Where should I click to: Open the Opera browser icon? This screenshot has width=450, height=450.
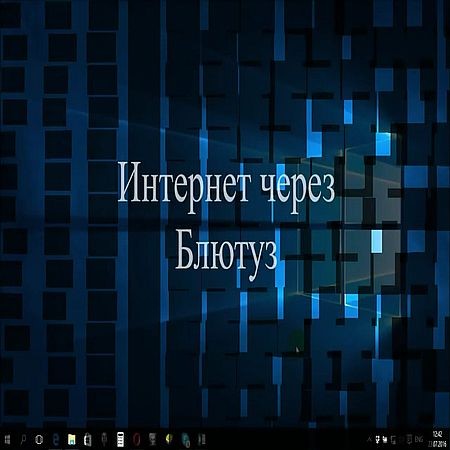[137, 440]
